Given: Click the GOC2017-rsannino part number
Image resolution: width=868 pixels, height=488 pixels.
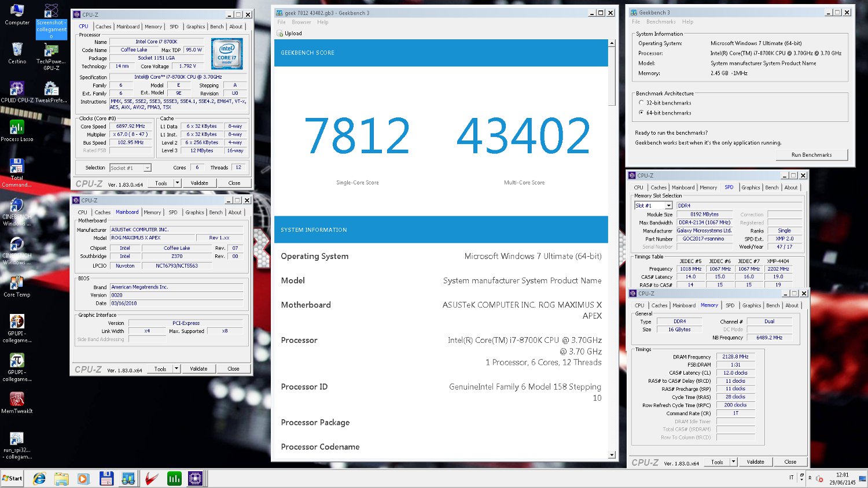Looking at the screenshot, I should click(x=704, y=239).
